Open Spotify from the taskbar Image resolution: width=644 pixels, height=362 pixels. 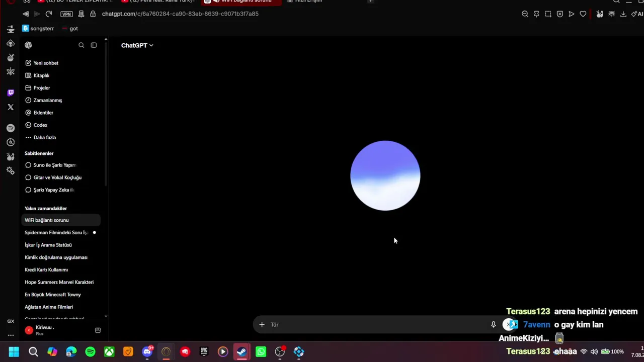tap(90, 352)
